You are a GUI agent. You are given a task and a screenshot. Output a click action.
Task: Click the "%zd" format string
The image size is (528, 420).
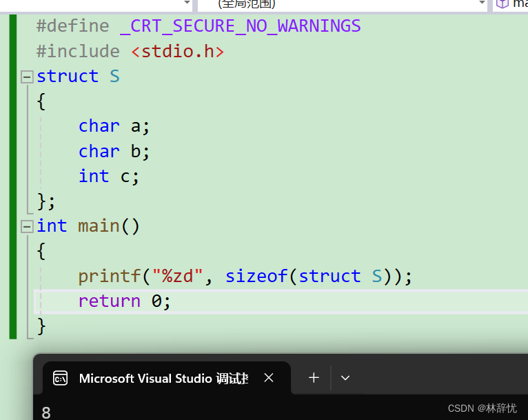(x=177, y=276)
